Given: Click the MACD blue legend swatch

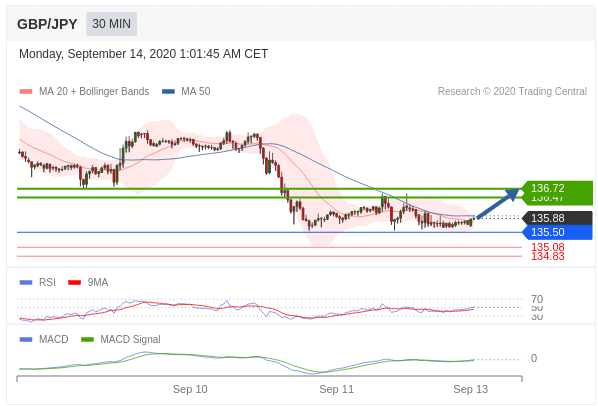Looking at the screenshot, I should [26, 339].
